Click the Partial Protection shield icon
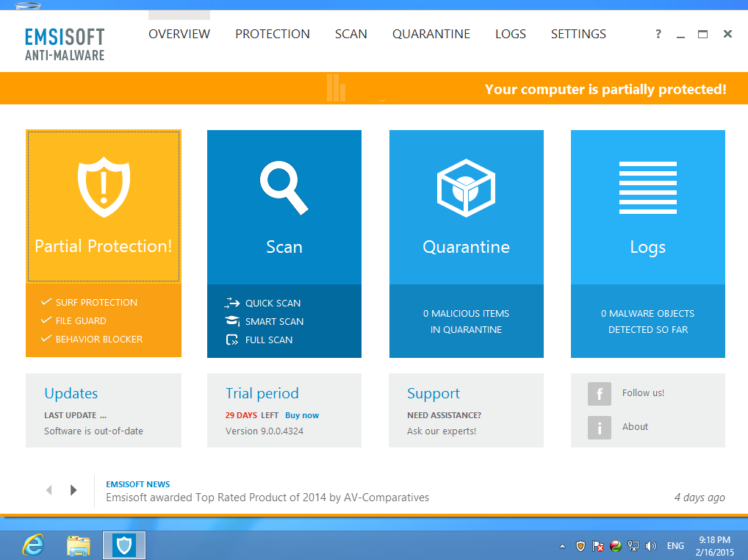The height and width of the screenshot is (560, 748). tap(104, 187)
